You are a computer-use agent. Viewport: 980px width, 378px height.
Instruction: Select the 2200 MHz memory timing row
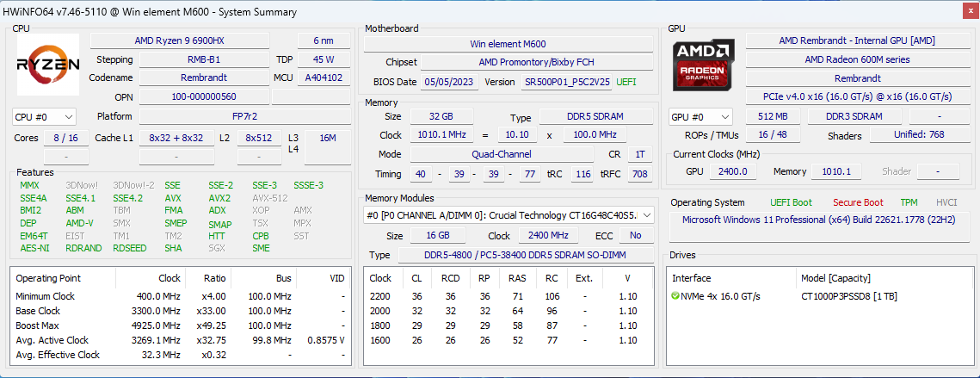(509, 296)
